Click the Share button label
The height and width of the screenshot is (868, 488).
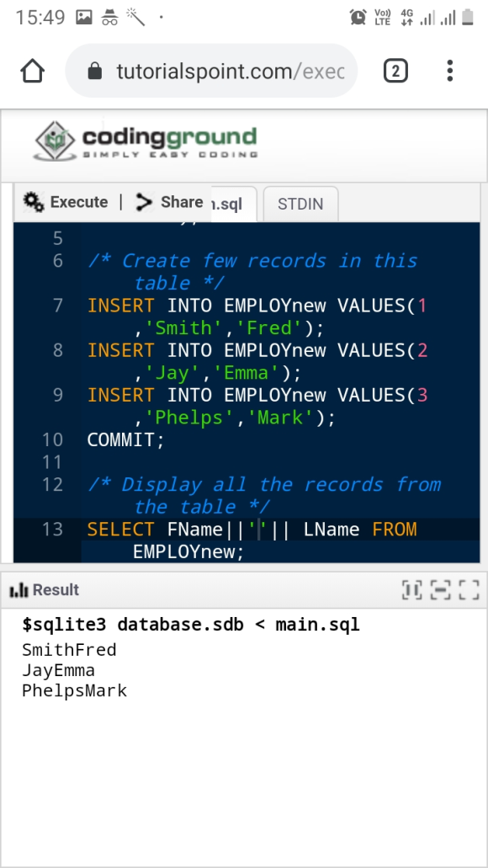(182, 202)
